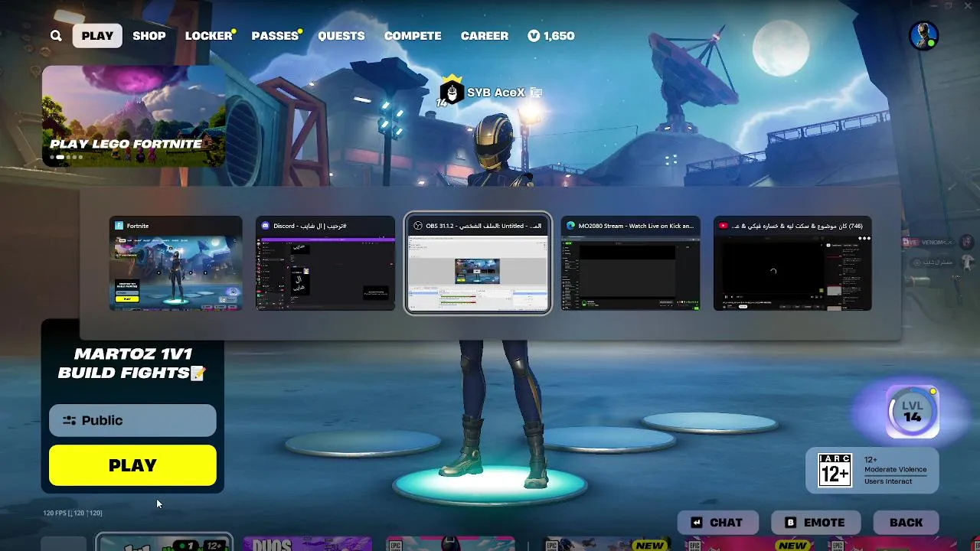Image resolution: width=980 pixels, height=551 pixels.
Task: Click the player name SYB AceX
Action: [x=496, y=93]
